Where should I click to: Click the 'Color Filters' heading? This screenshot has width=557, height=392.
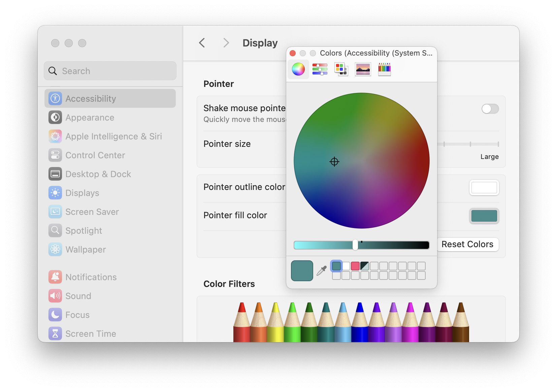(229, 284)
